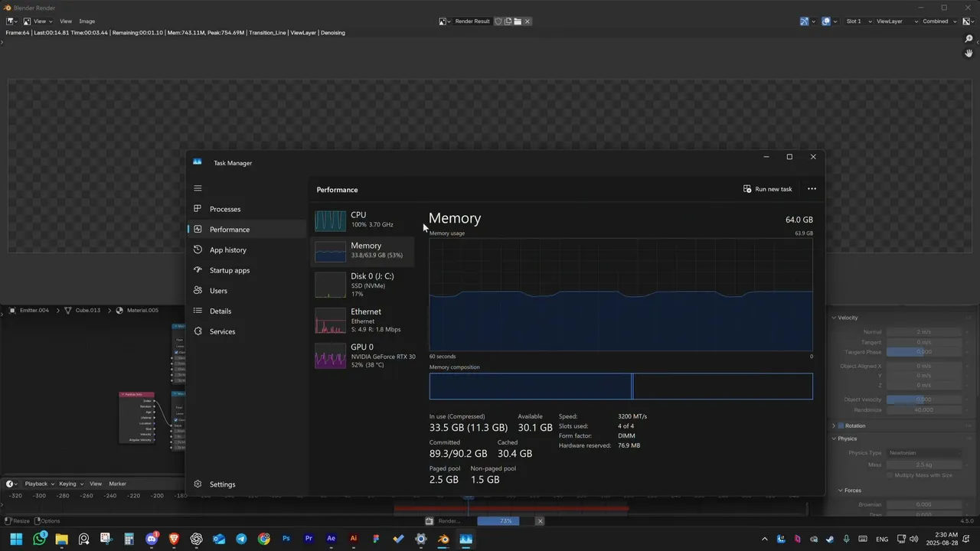Screen dimensions: 980x551
Task: Toggle fake user shield for Render Result
Action: pos(498,21)
